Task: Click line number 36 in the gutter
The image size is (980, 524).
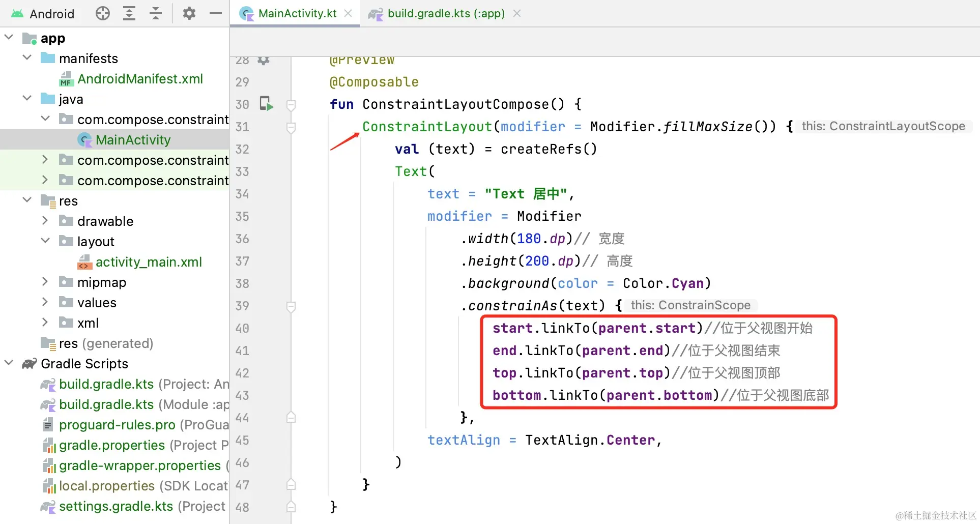Action: (242, 239)
